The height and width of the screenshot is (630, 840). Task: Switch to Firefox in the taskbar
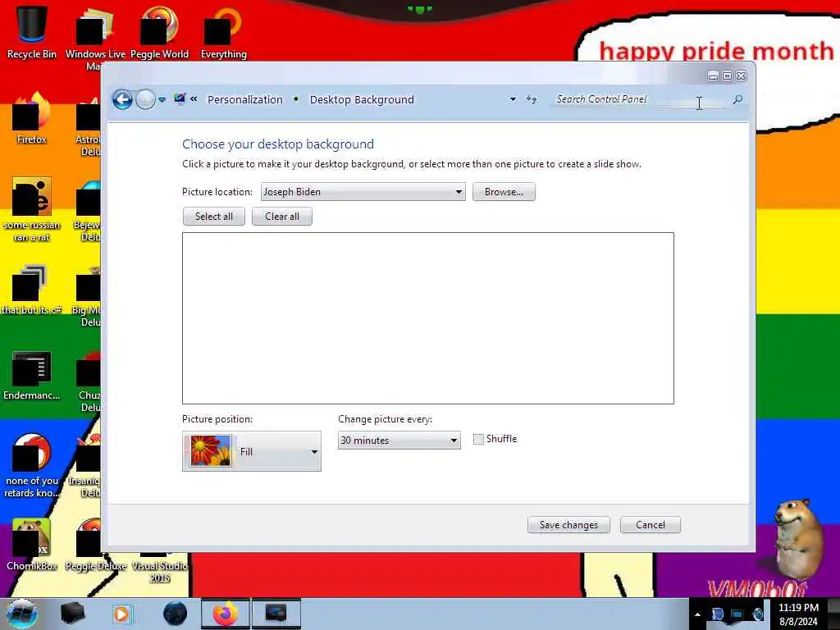[x=226, y=614]
